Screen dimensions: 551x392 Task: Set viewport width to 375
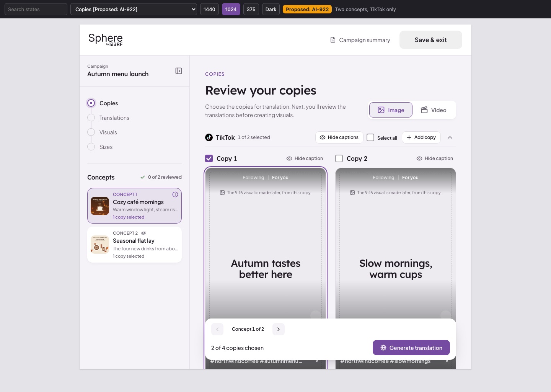[251, 9]
